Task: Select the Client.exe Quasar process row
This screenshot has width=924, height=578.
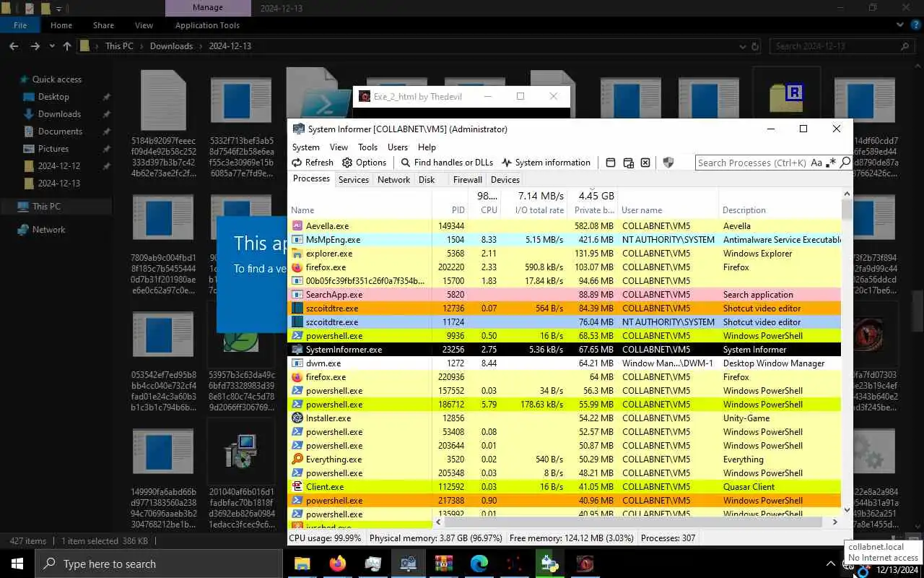Action: pyautogui.click(x=565, y=487)
